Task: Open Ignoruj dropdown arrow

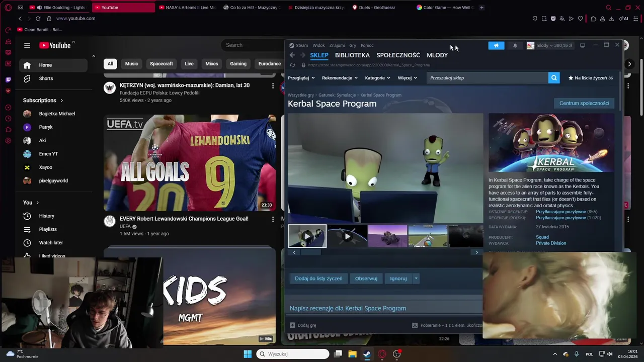Action: tap(416, 279)
